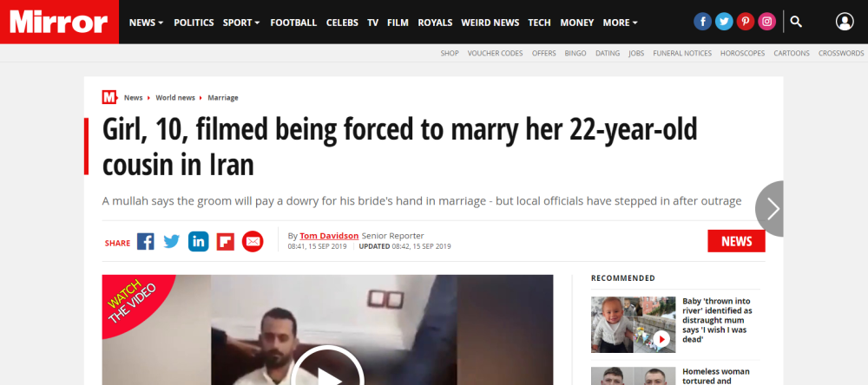The image size is (868, 385).
Task: Click the search magnifier icon
Action: (796, 23)
